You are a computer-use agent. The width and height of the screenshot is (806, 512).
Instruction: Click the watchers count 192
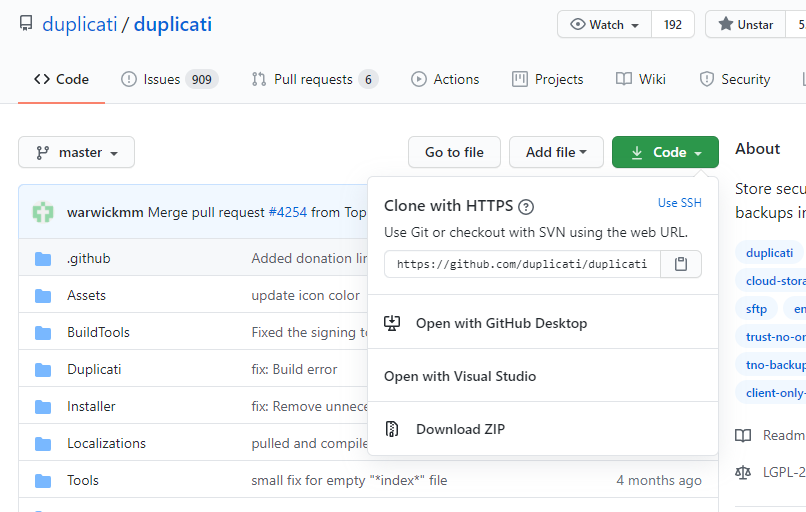click(x=673, y=24)
